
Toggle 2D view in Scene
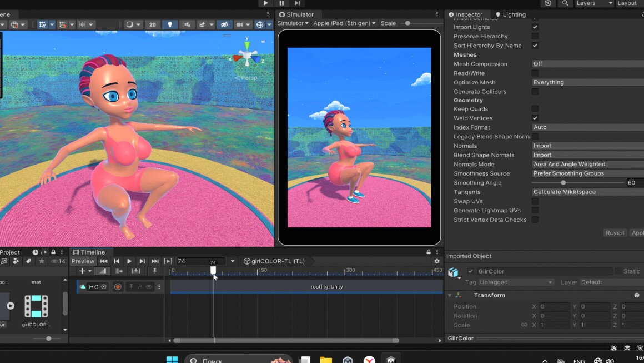tap(152, 24)
